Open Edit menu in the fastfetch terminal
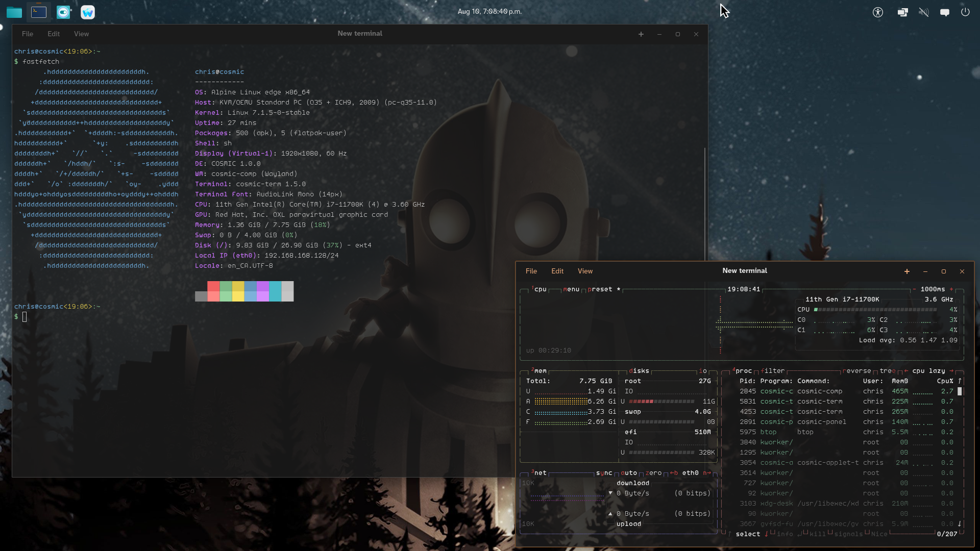Screen dimensions: 980x551 [x=54, y=34]
